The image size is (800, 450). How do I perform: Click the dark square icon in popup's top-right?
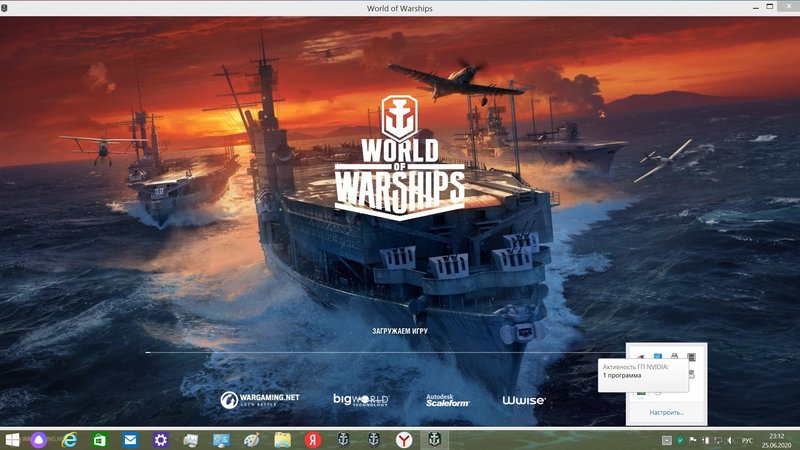(x=691, y=357)
